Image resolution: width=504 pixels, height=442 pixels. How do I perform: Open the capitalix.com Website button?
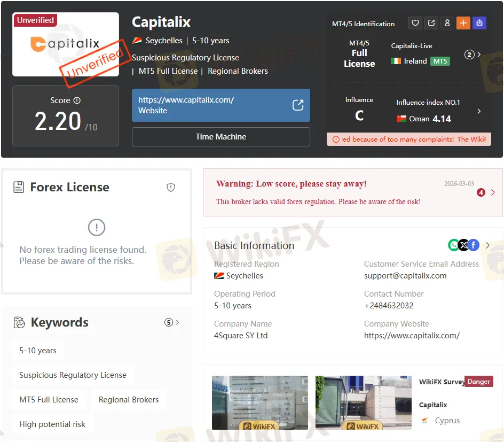click(x=221, y=105)
